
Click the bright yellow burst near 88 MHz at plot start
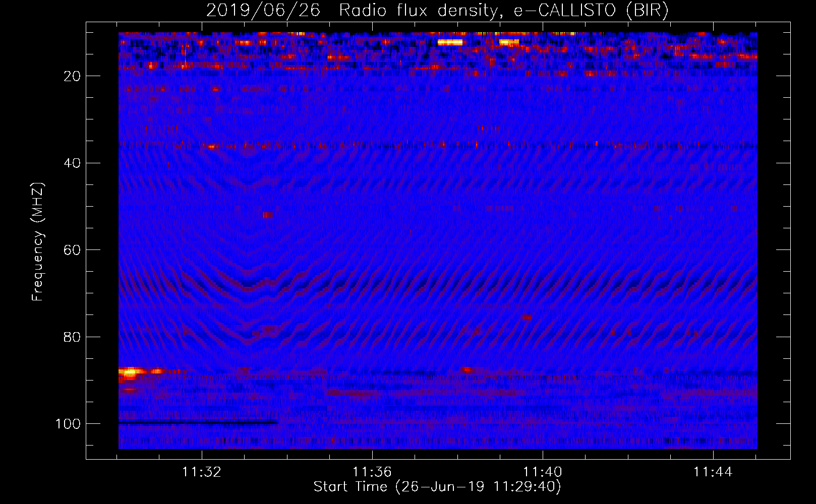click(131, 373)
